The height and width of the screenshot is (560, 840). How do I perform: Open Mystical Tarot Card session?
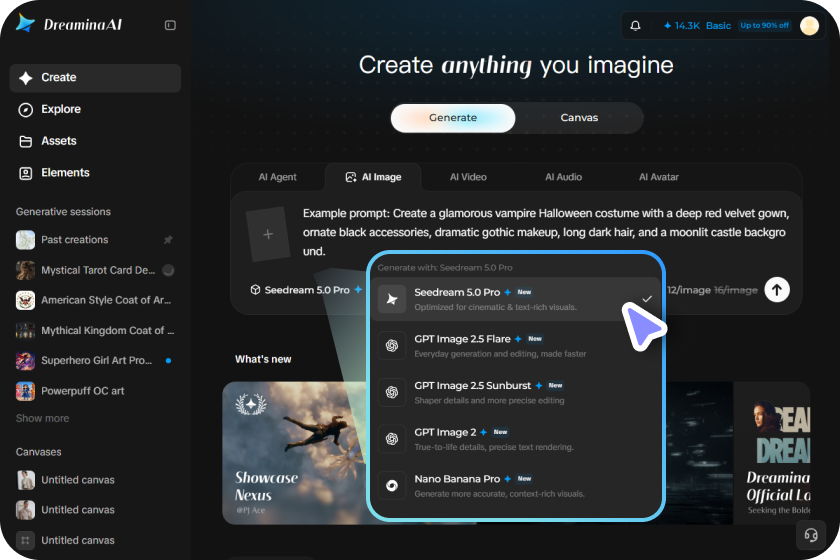point(95,270)
